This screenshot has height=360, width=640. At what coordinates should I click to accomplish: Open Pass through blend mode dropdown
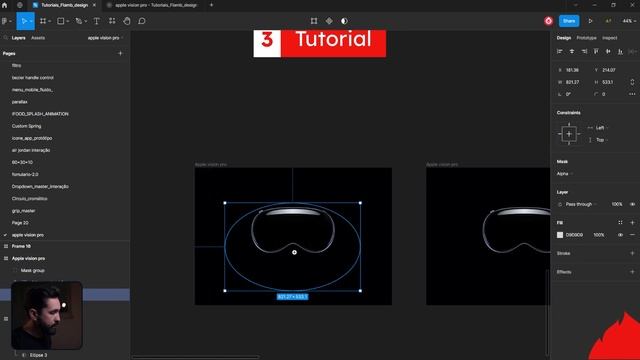pyautogui.click(x=580, y=204)
